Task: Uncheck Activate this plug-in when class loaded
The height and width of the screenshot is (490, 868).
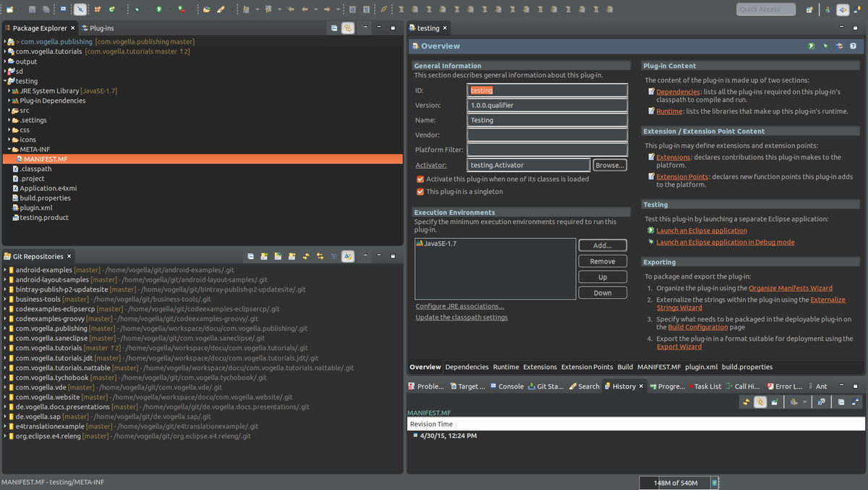Action: [x=420, y=179]
